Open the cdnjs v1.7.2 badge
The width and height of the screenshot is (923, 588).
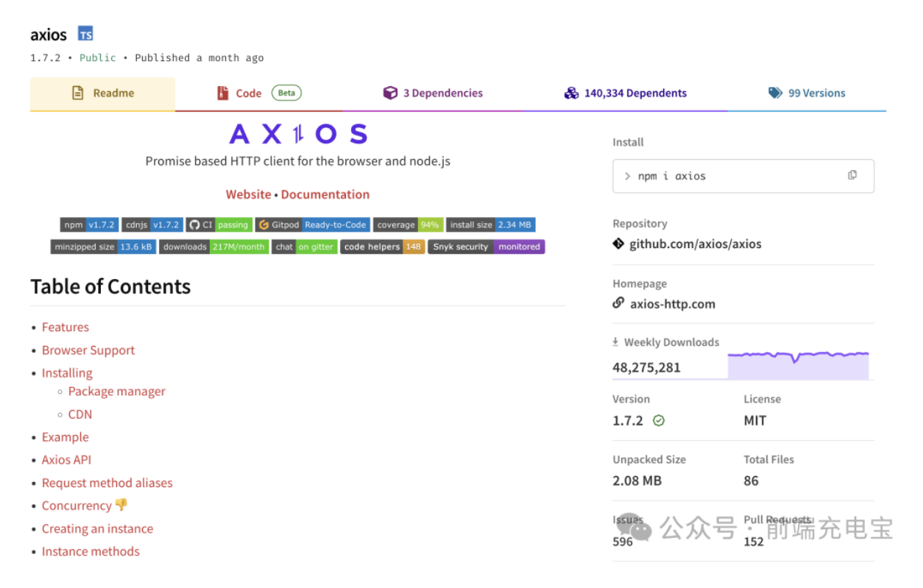pos(152,224)
